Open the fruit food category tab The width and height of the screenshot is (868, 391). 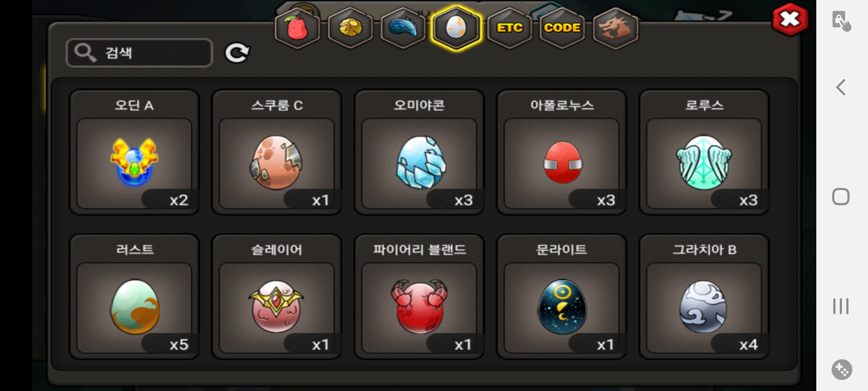pos(297,28)
